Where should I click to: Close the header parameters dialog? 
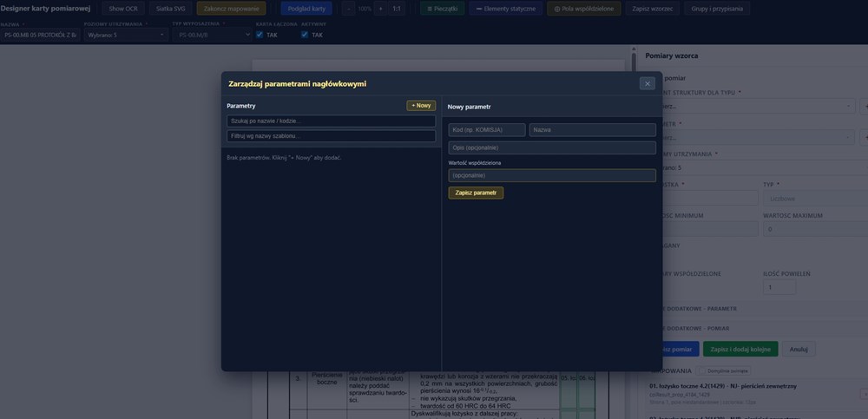[x=647, y=83]
